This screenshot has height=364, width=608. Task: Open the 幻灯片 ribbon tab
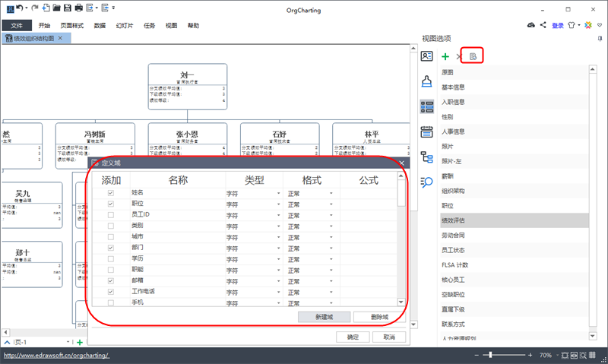click(x=125, y=26)
